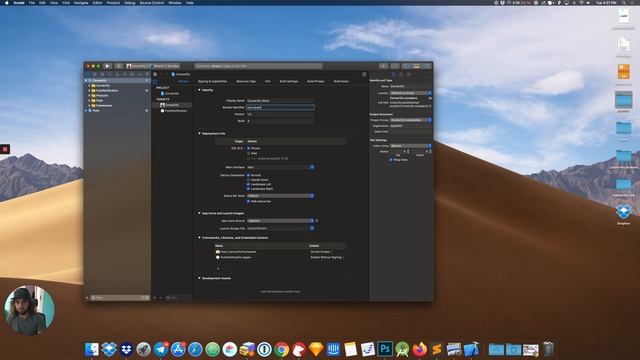
Task: Click the Build number field
Action: tap(280, 121)
